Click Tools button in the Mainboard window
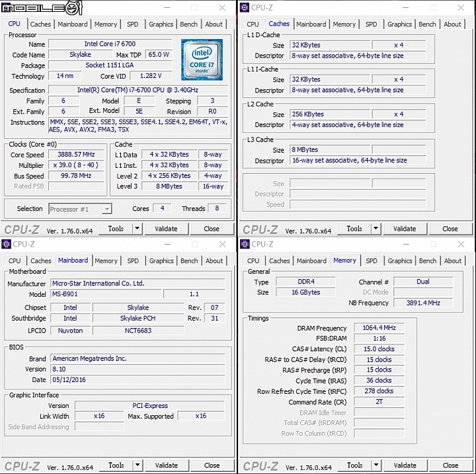 point(116,465)
